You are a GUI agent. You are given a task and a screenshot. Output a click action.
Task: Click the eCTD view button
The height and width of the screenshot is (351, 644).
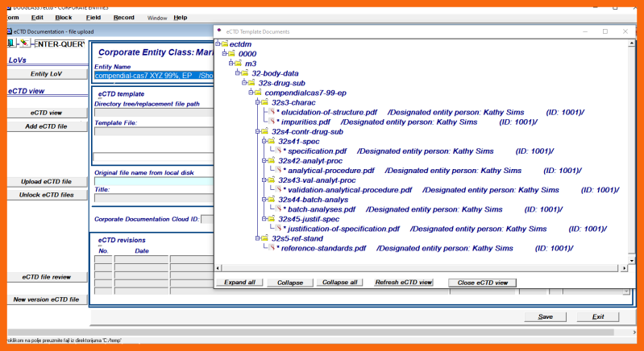[47, 113]
